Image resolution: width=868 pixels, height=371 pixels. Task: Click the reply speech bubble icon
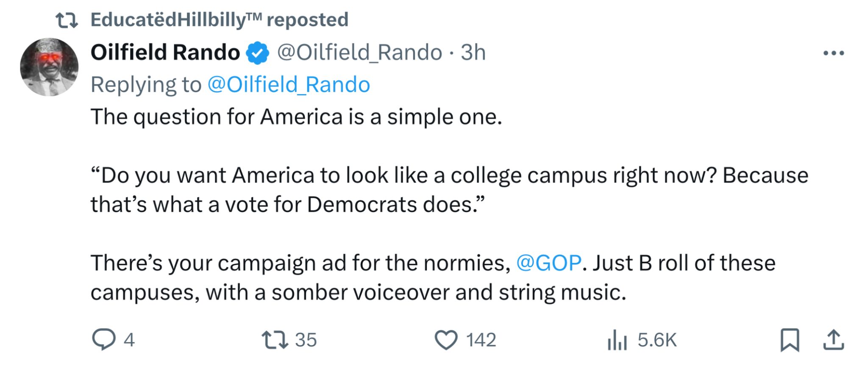tap(103, 340)
